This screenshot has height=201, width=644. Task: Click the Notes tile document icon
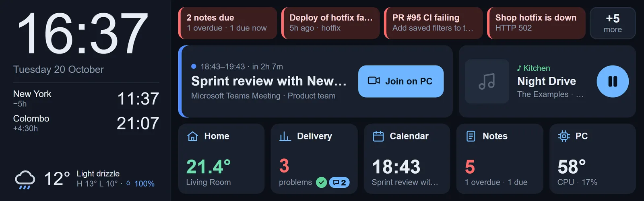coord(471,136)
